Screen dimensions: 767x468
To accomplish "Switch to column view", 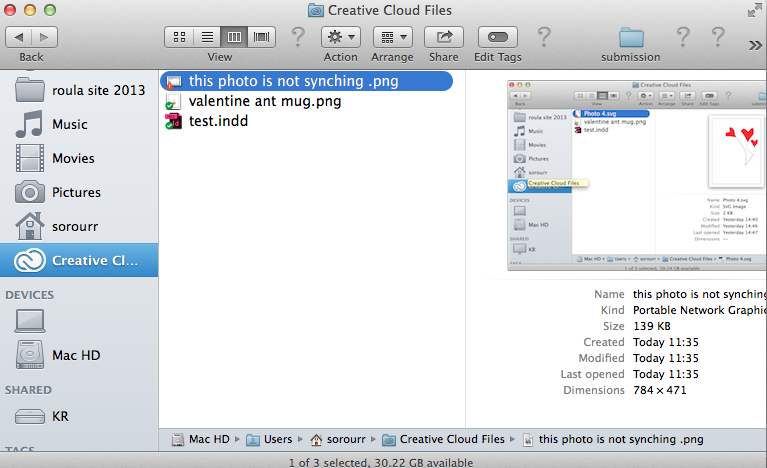I will pos(234,37).
